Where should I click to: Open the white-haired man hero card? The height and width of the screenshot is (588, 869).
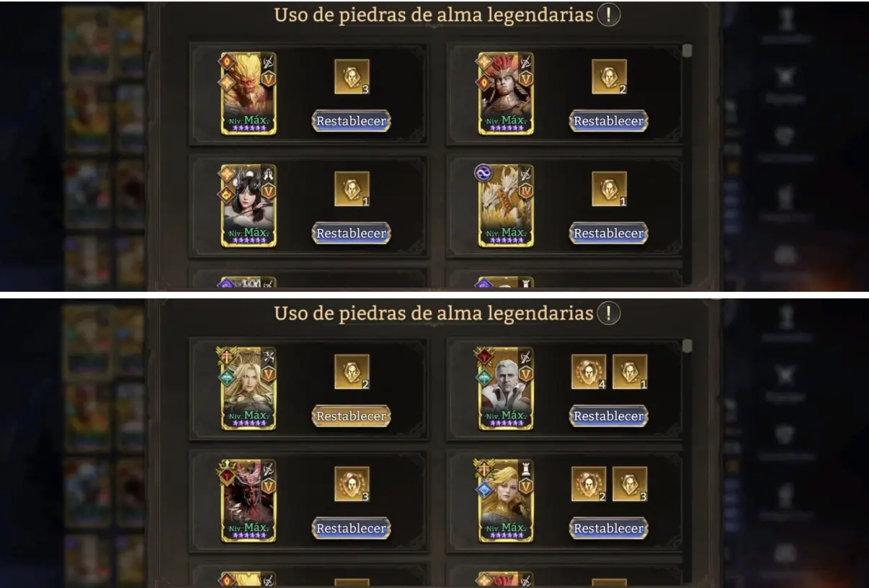[x=506, y=388]
